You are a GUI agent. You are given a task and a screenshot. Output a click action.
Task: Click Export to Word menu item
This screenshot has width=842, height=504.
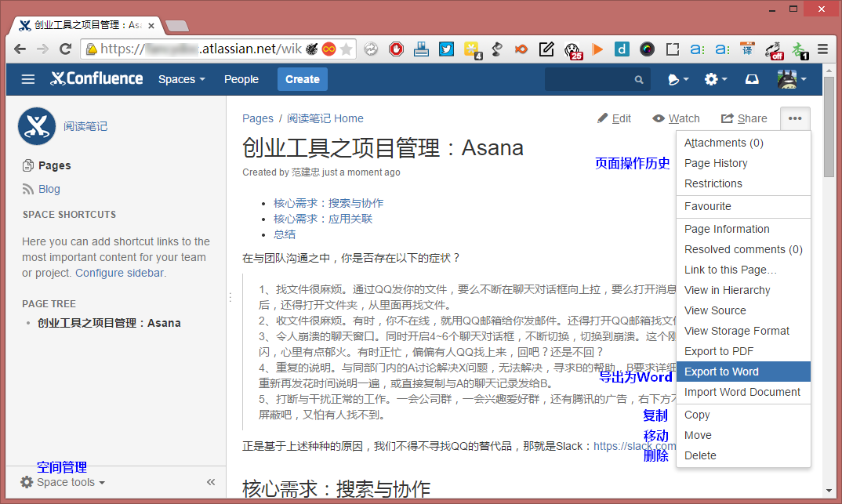point(743,372)
